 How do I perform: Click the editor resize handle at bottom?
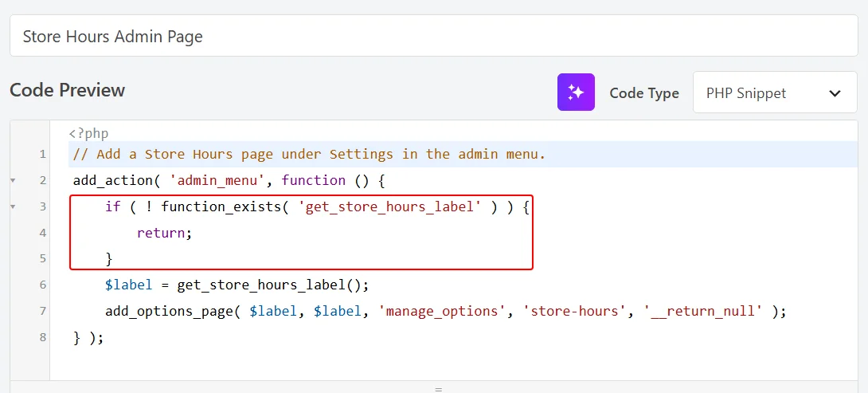439,389
